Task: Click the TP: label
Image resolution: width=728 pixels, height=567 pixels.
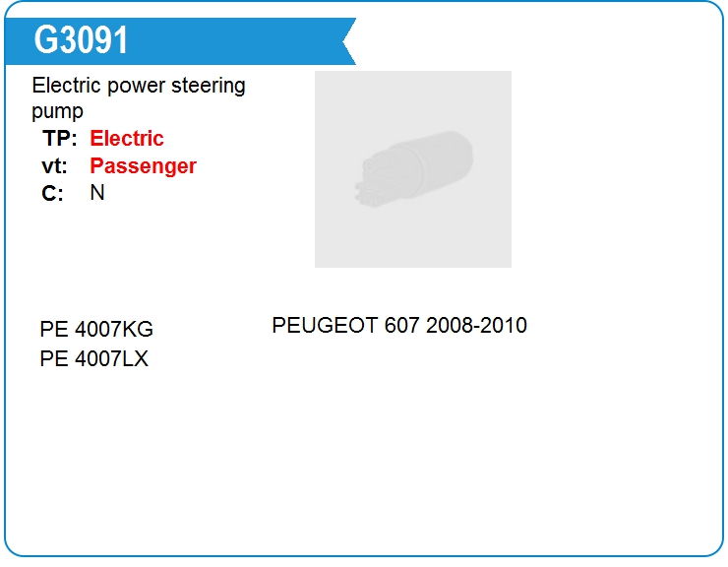Action: (x=59, y=139)
